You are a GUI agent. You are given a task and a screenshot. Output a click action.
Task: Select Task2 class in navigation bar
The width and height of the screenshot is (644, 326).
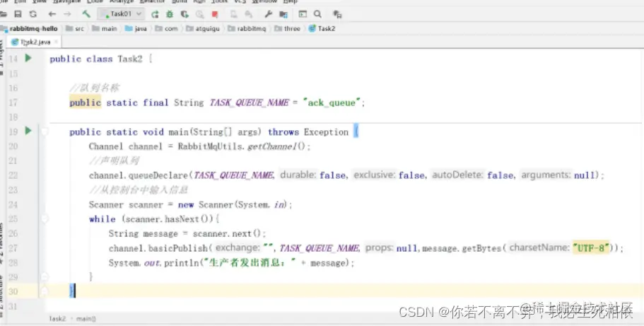(x=322, y=29)
